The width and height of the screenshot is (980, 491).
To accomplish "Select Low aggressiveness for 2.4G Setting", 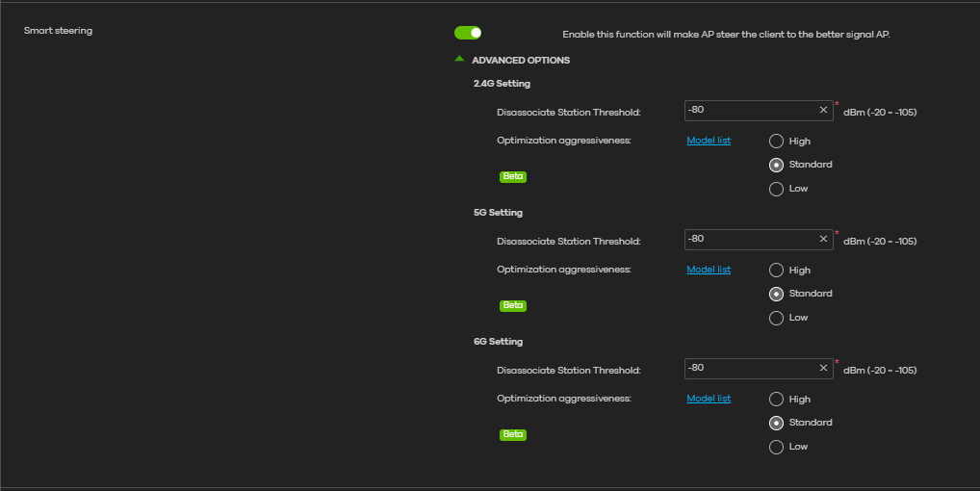I will point(776,189).
